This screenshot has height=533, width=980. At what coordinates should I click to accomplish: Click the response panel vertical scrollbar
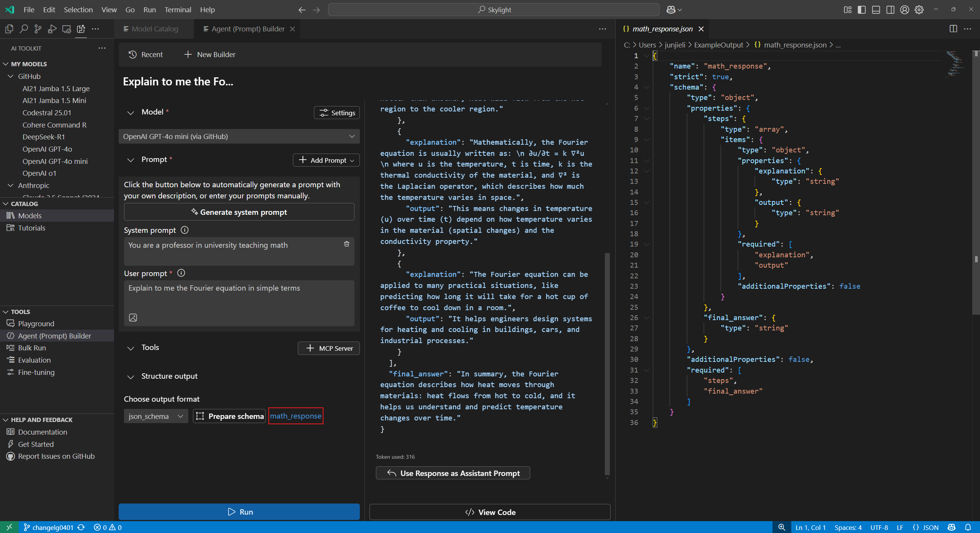pos(607,364)
